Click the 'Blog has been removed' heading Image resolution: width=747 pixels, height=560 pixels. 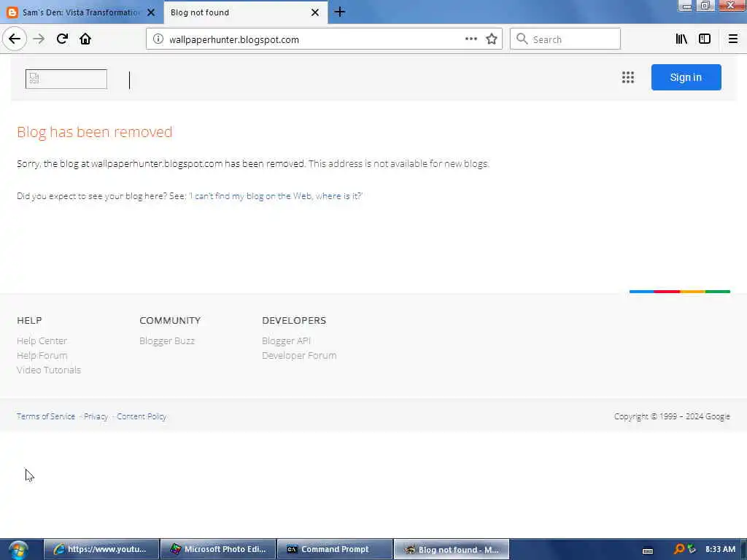pos(94,132)
